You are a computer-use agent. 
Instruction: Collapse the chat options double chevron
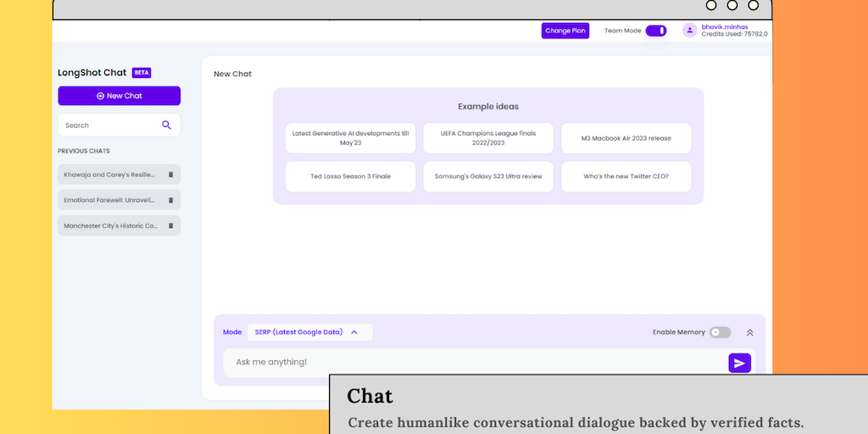tap(749, 332)
